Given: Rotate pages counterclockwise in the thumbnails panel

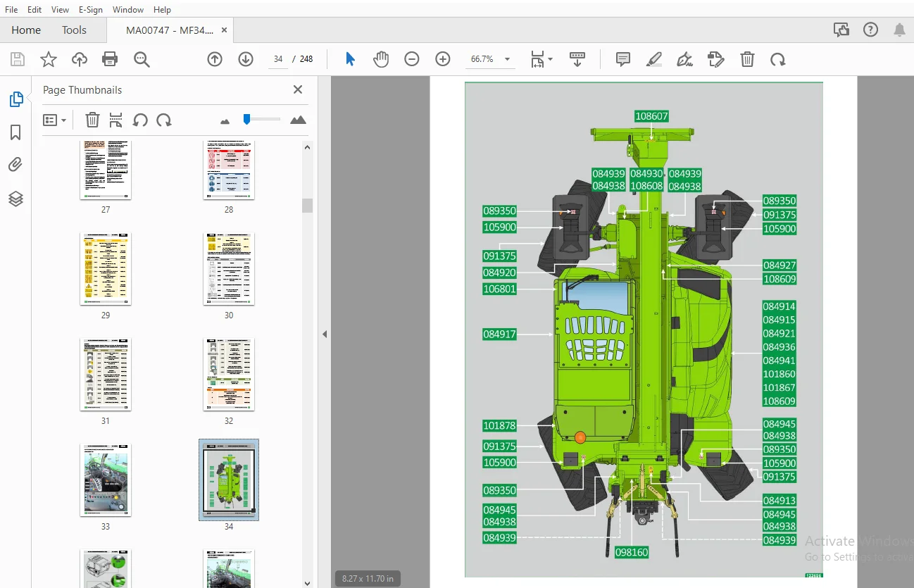Looking at the screenshot, I should pyautogui.click(x=140, y=120).
